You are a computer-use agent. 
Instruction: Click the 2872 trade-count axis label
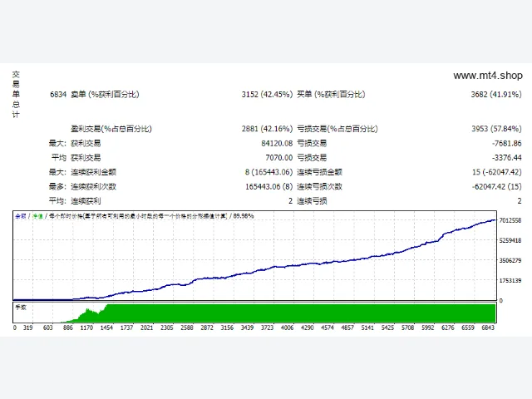[207, 328]
